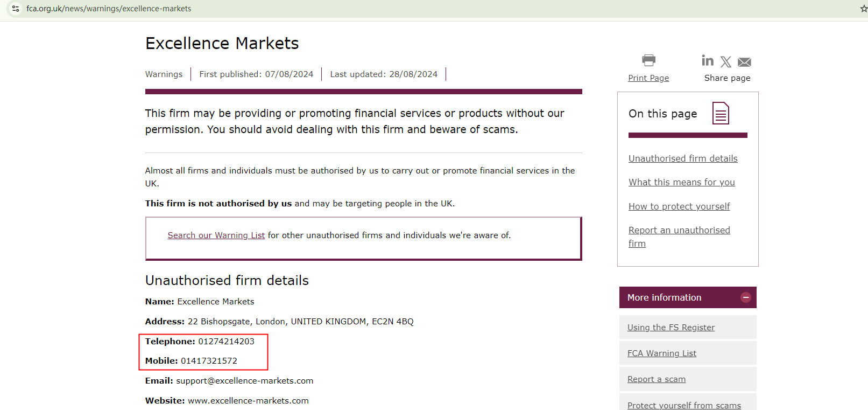Open the Report a scam link
Image resolution: width=868 pixels, height=410 pixels.
(x=656, y=379)
